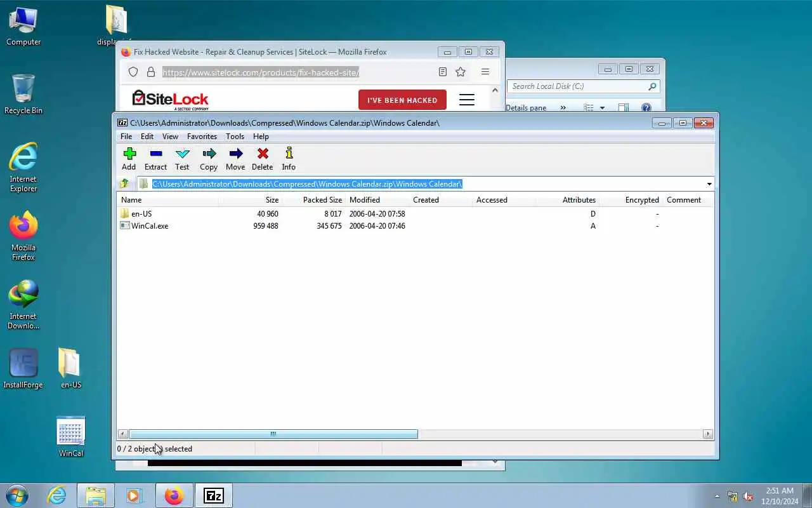Sort by the Packed Size column

(x=314, y=200)
